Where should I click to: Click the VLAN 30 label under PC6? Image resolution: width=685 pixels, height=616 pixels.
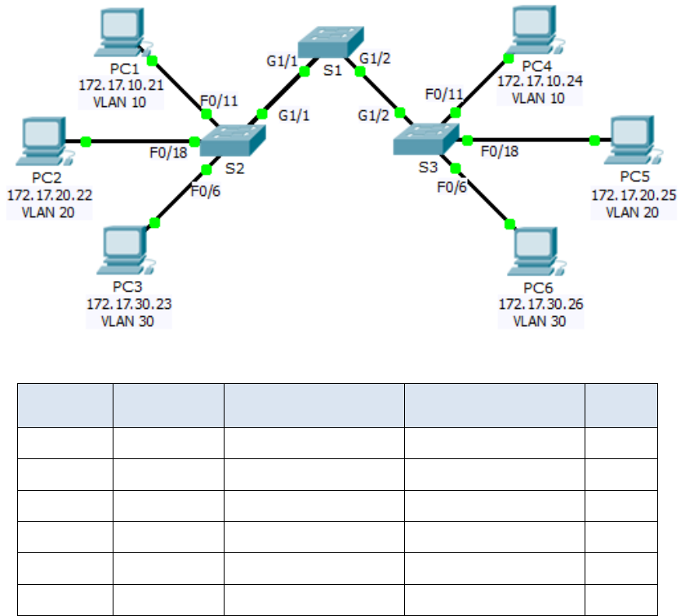[540, 319]
